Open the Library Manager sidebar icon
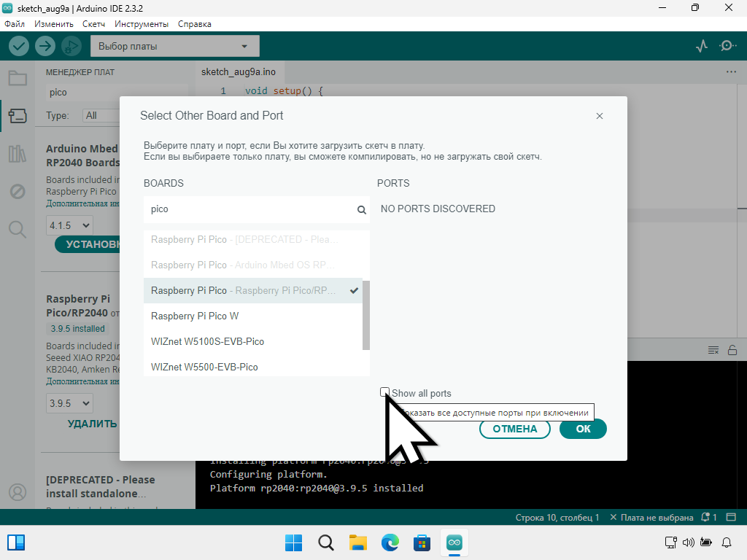Viewport: 747px width, 560px height. coord(18,154)
